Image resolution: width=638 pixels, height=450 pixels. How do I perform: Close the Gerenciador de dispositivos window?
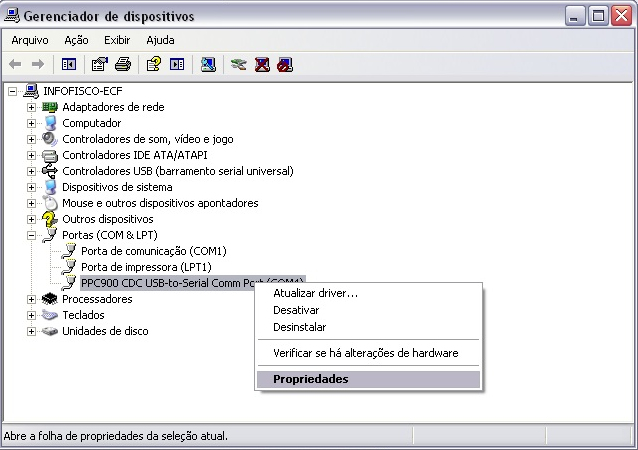tap(622, 16)
